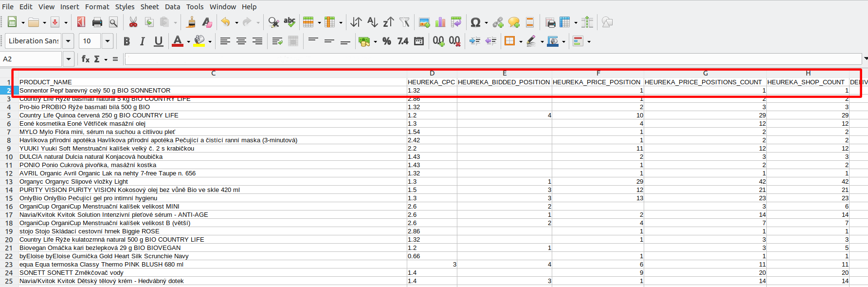
Task: Center cell content horizontally
Action: click(x=241, y=41)
